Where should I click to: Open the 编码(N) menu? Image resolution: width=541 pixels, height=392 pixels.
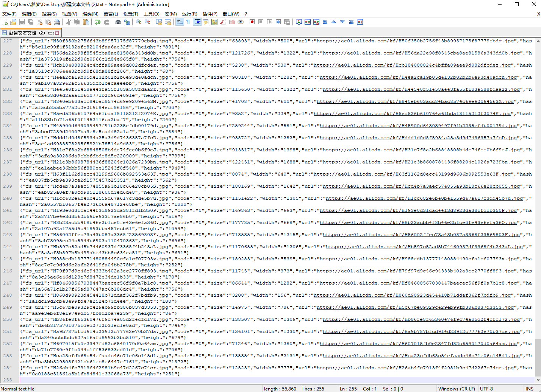90,14
